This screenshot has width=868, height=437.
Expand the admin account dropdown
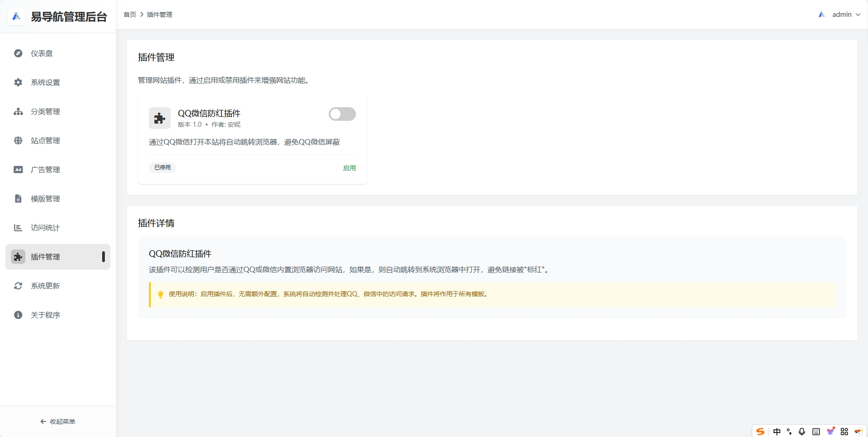point(845,14)
